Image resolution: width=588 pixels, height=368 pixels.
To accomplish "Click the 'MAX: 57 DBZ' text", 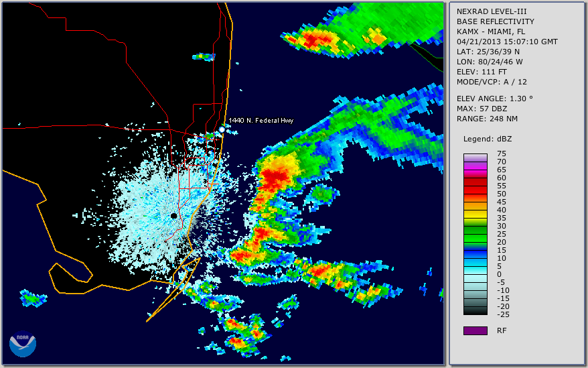I will pos(482,109).
